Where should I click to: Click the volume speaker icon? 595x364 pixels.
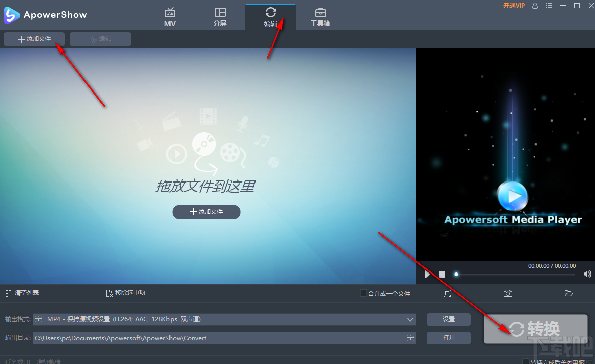(587, 274)
